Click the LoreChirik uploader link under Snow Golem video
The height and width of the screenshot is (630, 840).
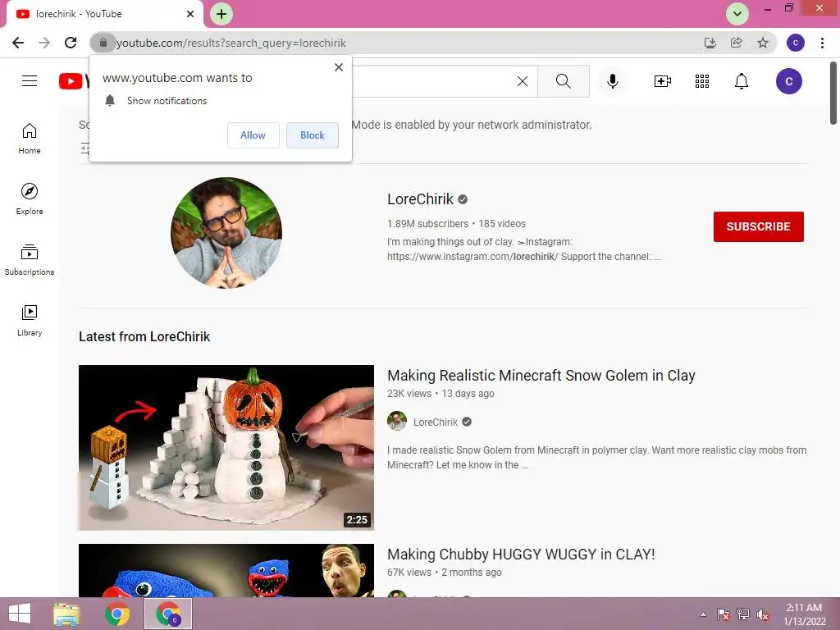point(436,422)
